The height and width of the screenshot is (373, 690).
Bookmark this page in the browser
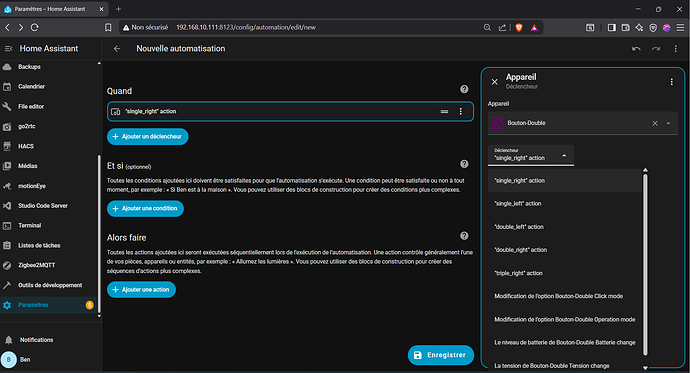(x=108, y=27)
